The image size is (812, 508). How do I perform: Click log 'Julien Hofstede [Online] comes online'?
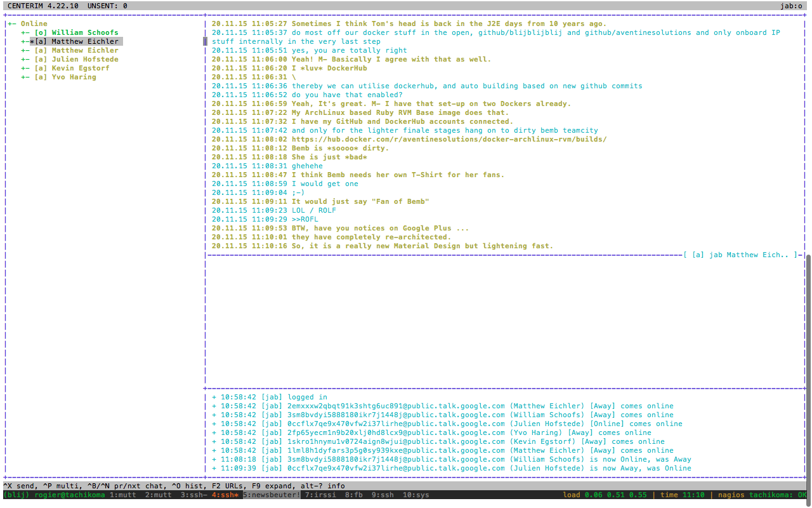pos(447,424)
